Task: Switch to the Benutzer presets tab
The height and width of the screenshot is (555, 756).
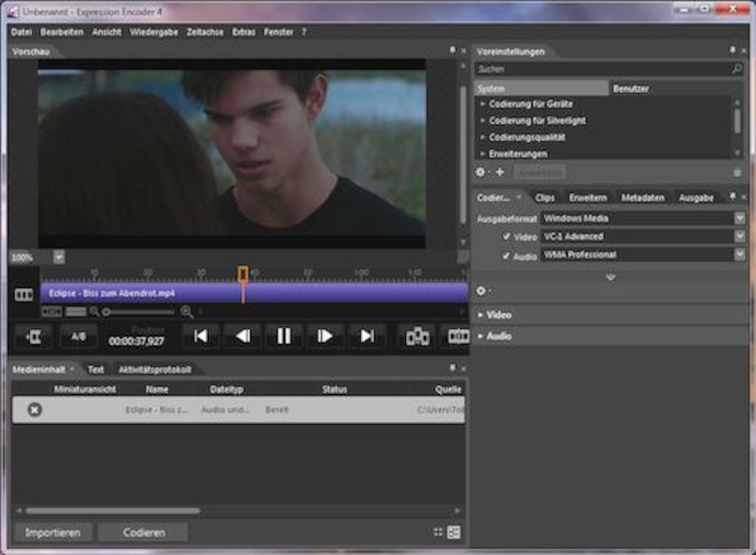Action: click(x=630, y=88)
